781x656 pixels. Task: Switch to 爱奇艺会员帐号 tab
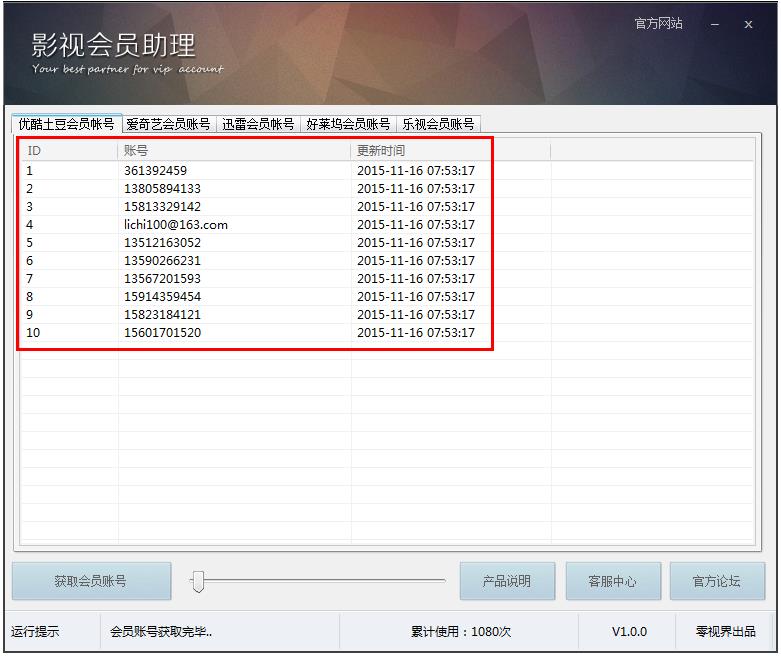(168, 124)
